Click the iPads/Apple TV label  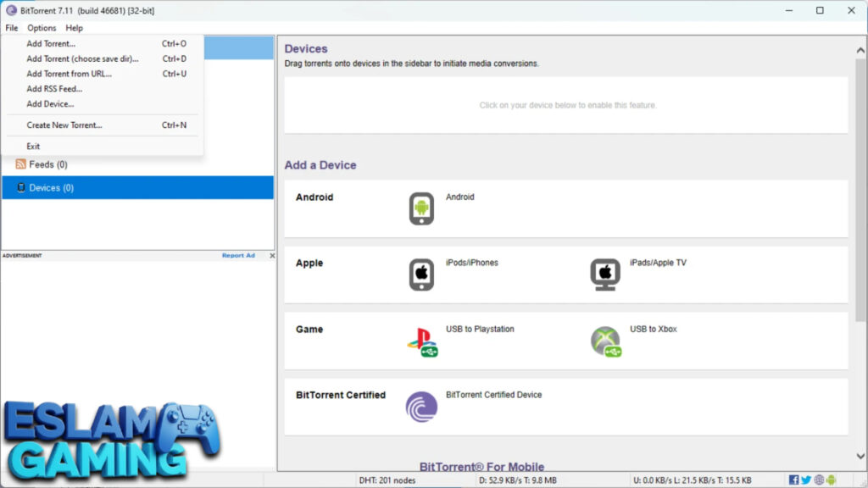coord(658,263)
